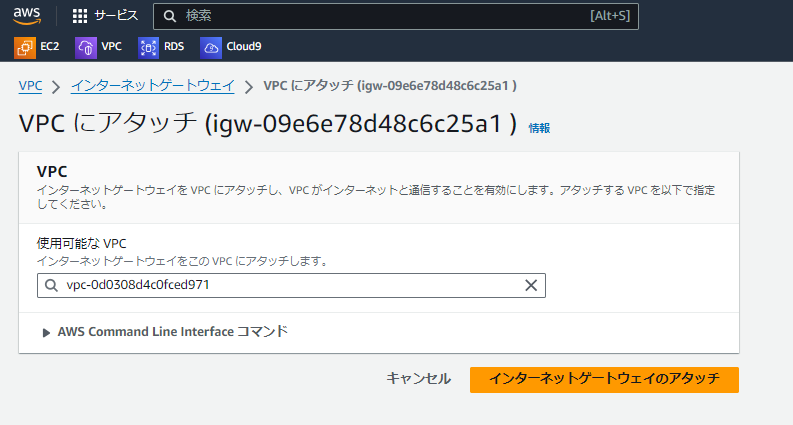This screenshot has width=793, height=425.
Task: Go to インターネットゲートウェイ breadcrumb link
Action: point(153,86)
